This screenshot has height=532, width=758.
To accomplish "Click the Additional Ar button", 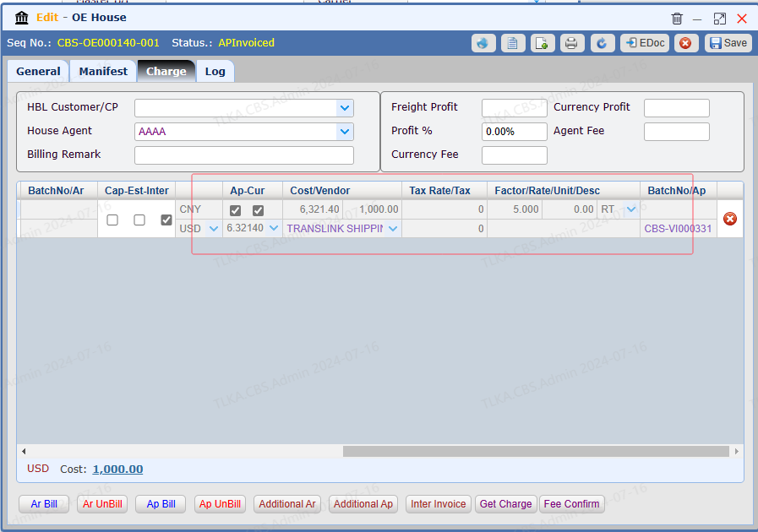I will [x=287, y=504].
